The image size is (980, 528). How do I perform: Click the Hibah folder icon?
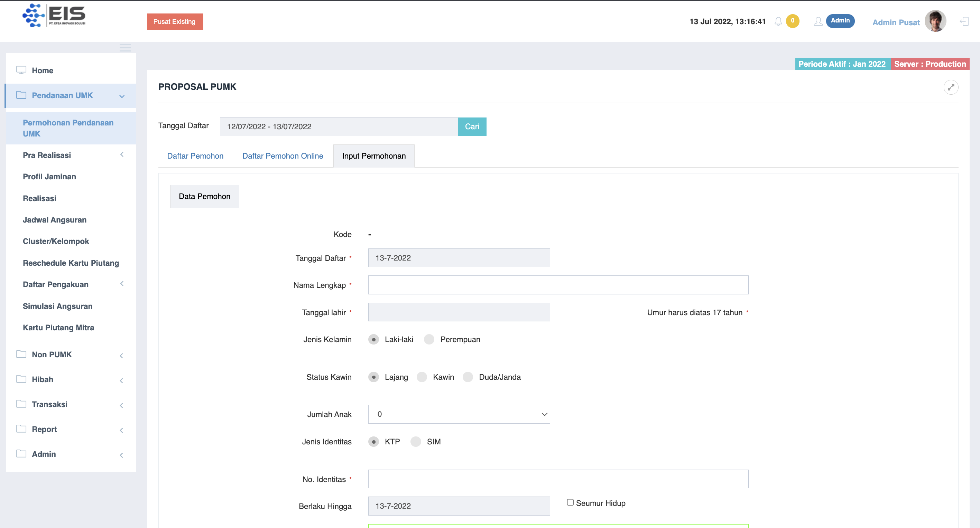tap(21, 379)
